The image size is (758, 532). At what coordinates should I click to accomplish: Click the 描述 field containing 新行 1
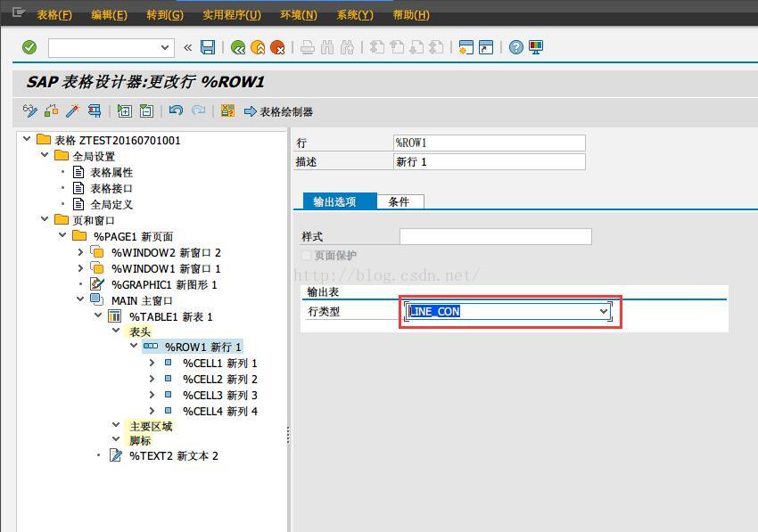pos(490,162)
